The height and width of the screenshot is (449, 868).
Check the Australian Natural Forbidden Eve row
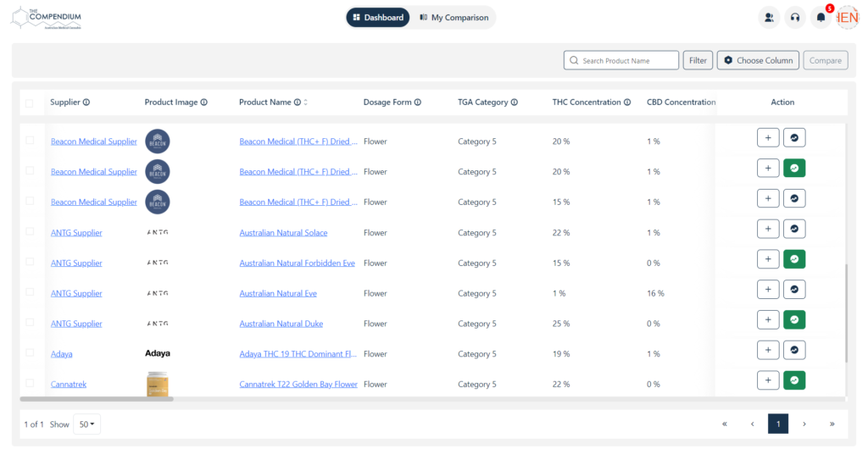tap(30, 262)
